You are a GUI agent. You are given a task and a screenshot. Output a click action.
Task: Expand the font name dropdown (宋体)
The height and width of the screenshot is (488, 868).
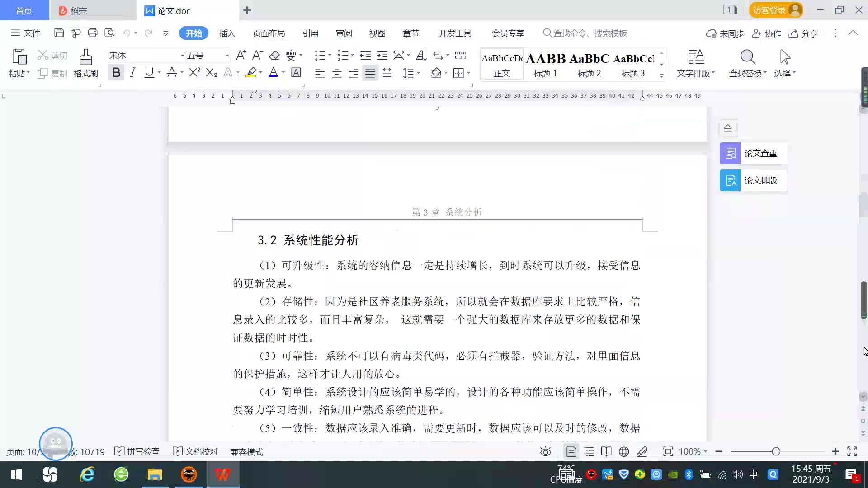[182, 56]
